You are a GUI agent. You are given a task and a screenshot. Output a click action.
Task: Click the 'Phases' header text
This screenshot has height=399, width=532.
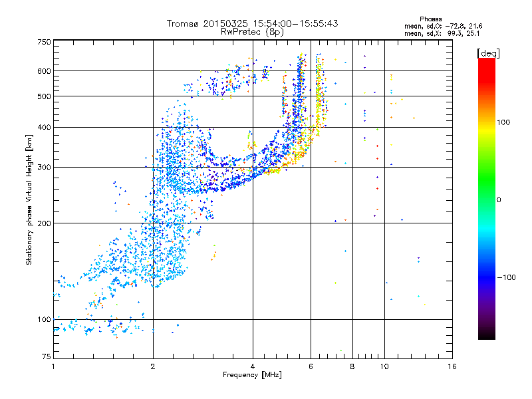(x=430, y=19)
